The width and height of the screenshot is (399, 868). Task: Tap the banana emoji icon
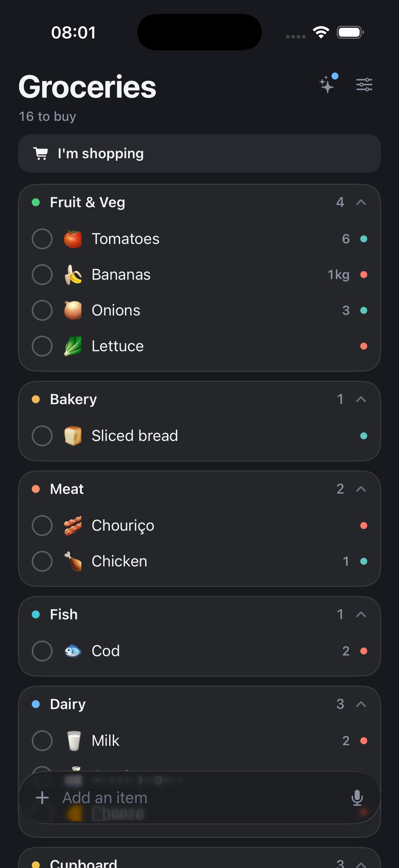tap(73, 275)
